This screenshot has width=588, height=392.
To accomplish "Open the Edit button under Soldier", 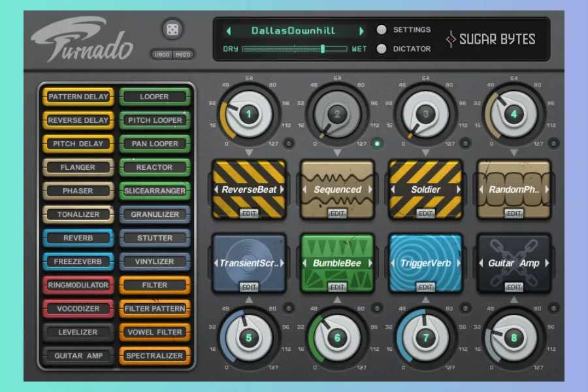I will pos(426,214).
